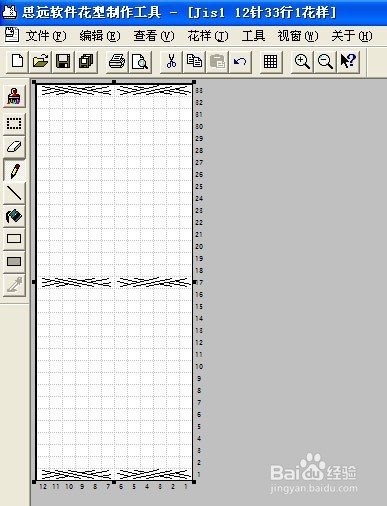The width and height of the screenshot is (387, 506).
Task: Copy selection with the copy icon
Action: click(x=194, y=62)
